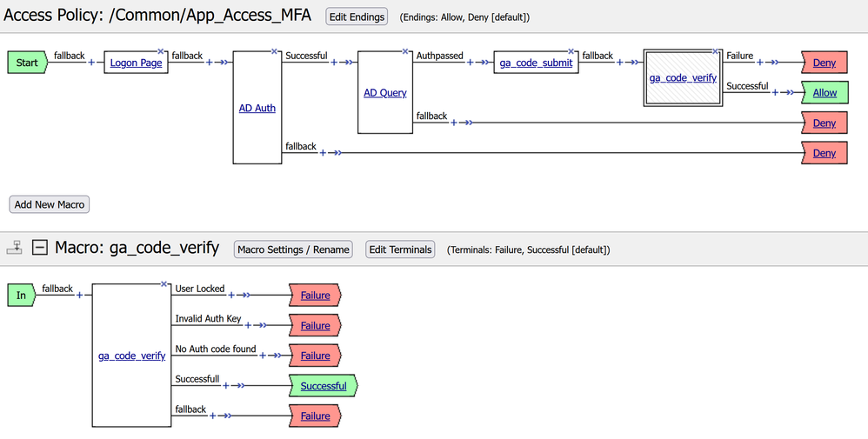Collapse the ga_code_verify macro section

[39, 248]
